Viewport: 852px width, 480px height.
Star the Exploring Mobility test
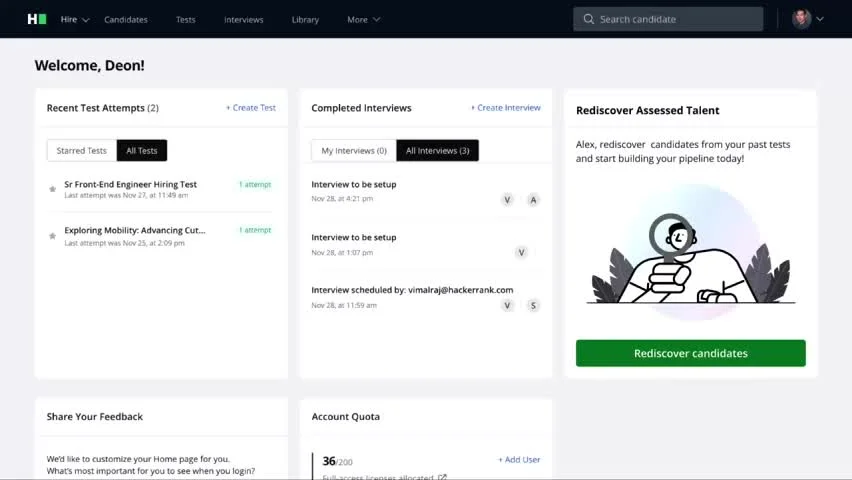[53, 236]
